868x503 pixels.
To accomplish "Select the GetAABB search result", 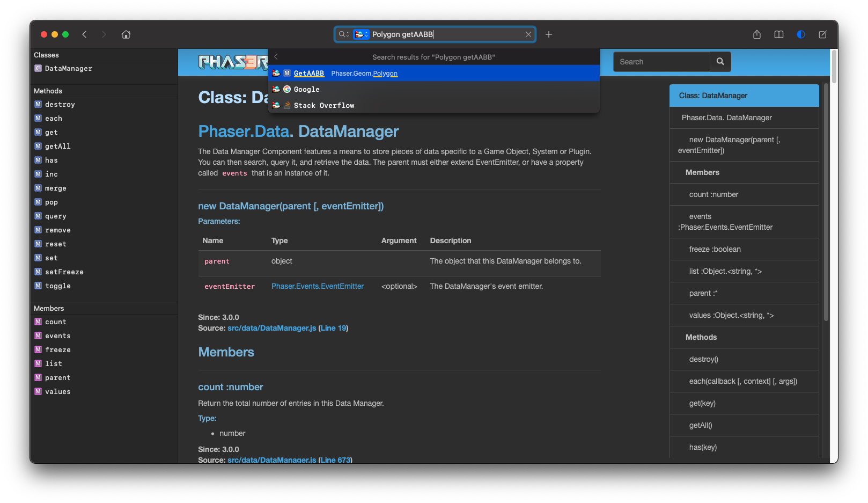I will tap(308, 73).
